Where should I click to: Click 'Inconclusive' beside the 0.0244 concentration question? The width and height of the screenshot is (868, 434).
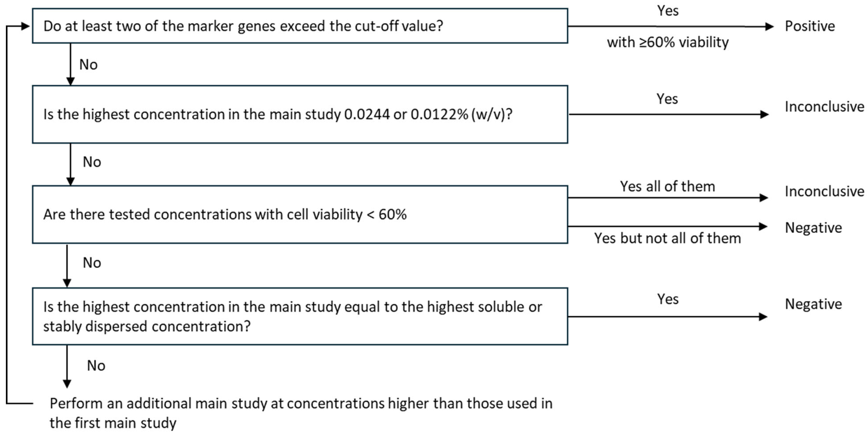[824, 106]
